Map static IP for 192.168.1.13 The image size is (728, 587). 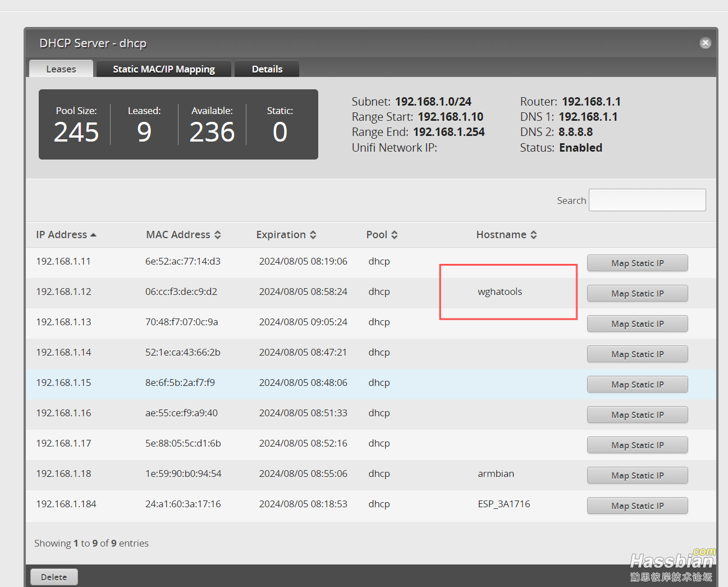[x=638, y=324]
